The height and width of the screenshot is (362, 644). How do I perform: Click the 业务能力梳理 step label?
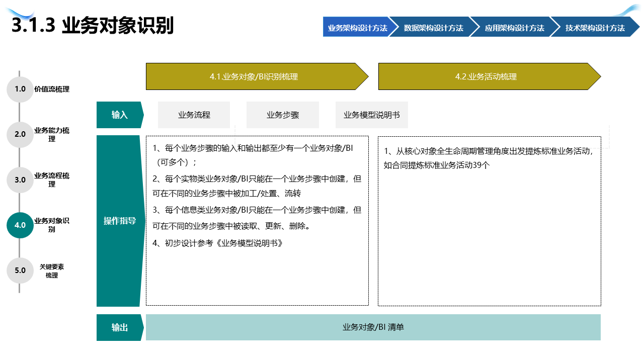[x=52, y=134]
